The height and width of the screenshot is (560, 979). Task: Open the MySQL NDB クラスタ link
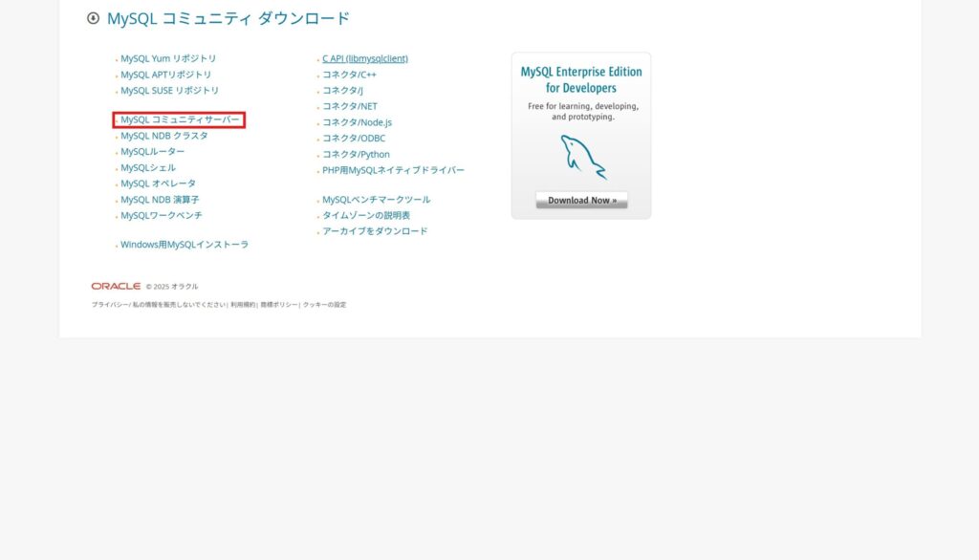click(163, 136)
